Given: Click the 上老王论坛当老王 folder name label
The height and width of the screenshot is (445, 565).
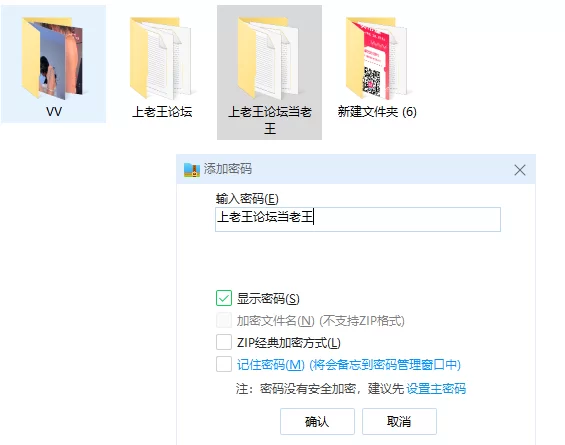Looking at the screenshot, I should 270,120.
